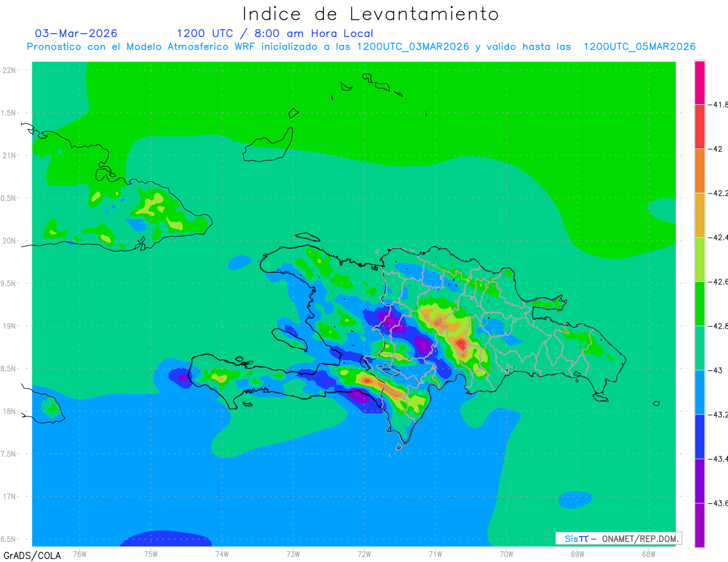Click the legend value "-42.4"

(x=719, y=237)
